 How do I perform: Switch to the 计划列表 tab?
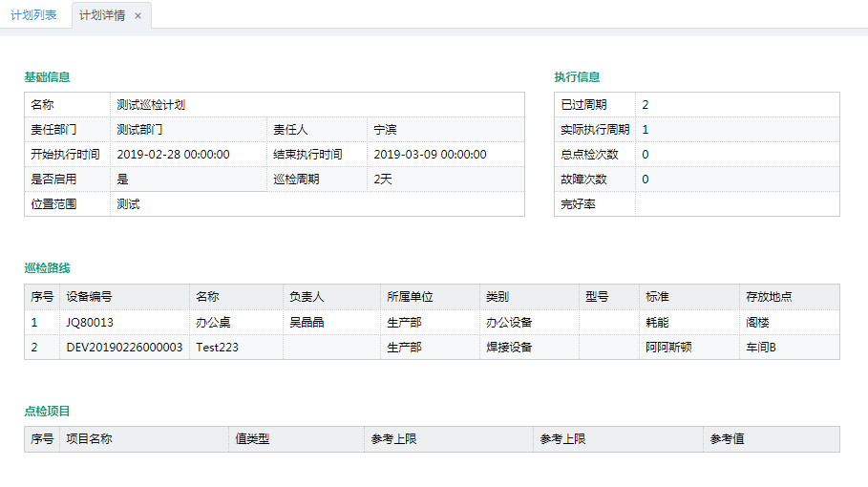(33, 15)
